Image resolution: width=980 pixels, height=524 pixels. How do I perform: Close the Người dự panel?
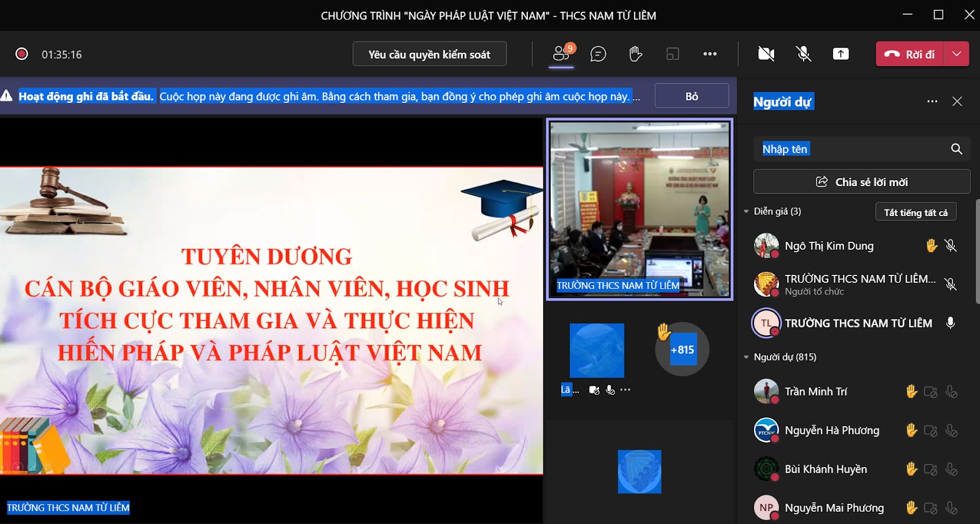(957, 102)
